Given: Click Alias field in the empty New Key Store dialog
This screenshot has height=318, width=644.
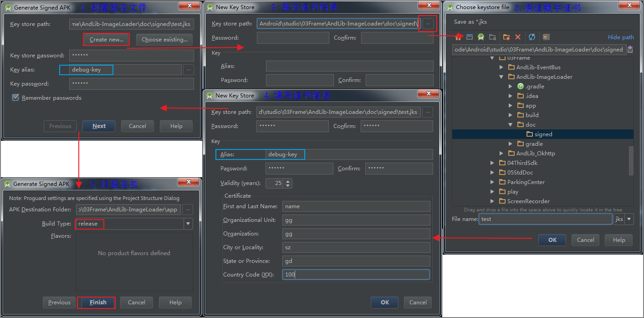Looking at the screenshot, I should tap(350, 66).
